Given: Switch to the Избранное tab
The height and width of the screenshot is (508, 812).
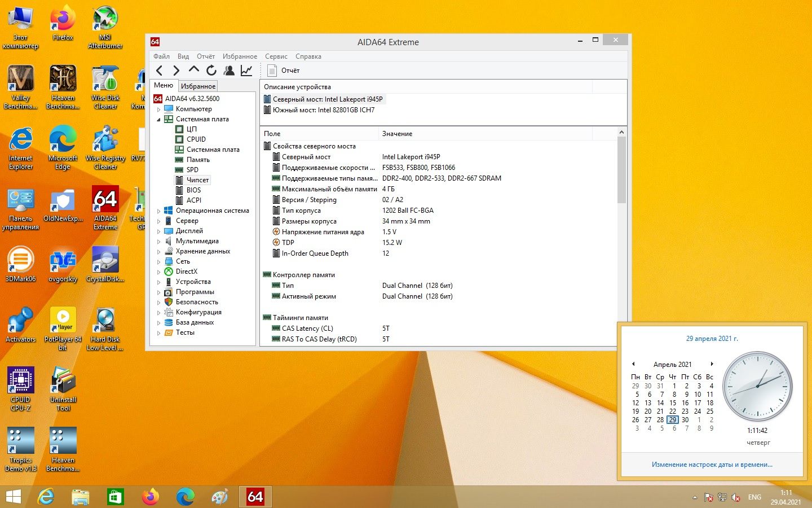Looking at the screenshot, I should coord(198,86).
